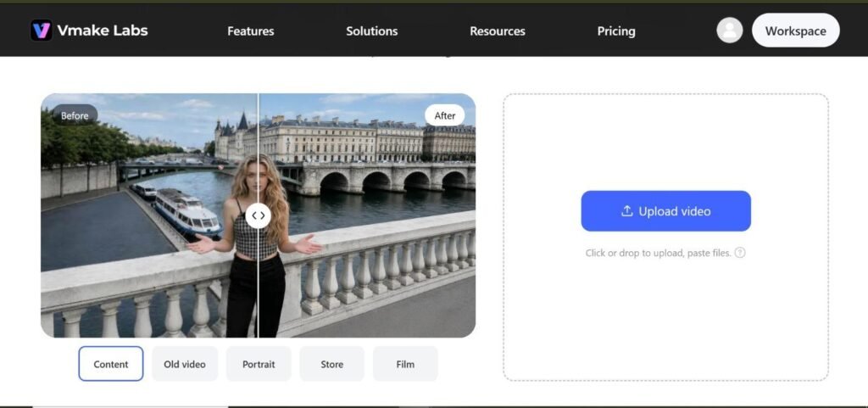Go to the Pricing page
The image size is (868, 408).
pos(616,31)
